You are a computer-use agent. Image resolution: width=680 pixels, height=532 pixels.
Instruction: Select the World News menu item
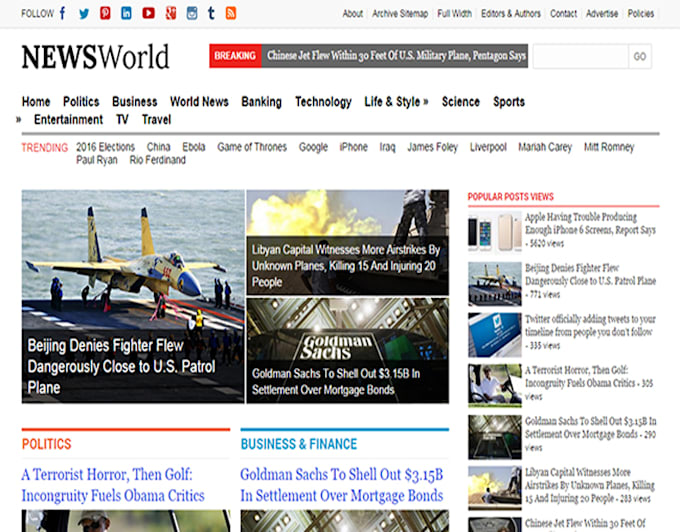pos(199,101)
